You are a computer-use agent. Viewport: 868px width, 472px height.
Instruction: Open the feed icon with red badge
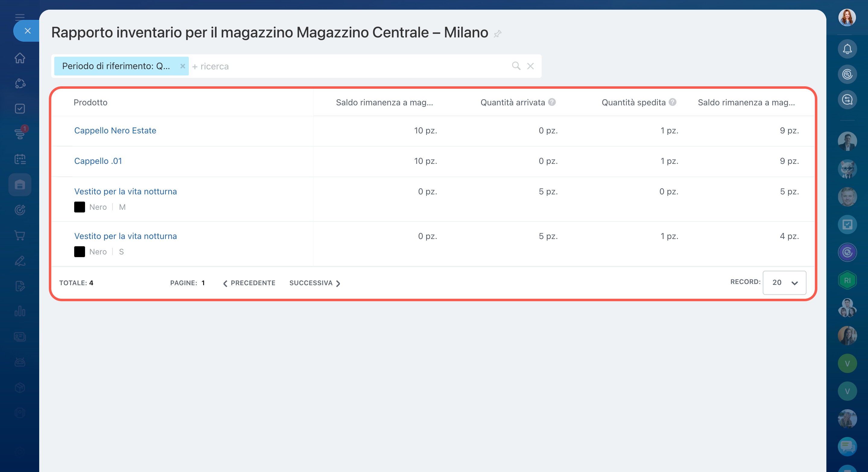pyautogui.click(x=20, y=134)
